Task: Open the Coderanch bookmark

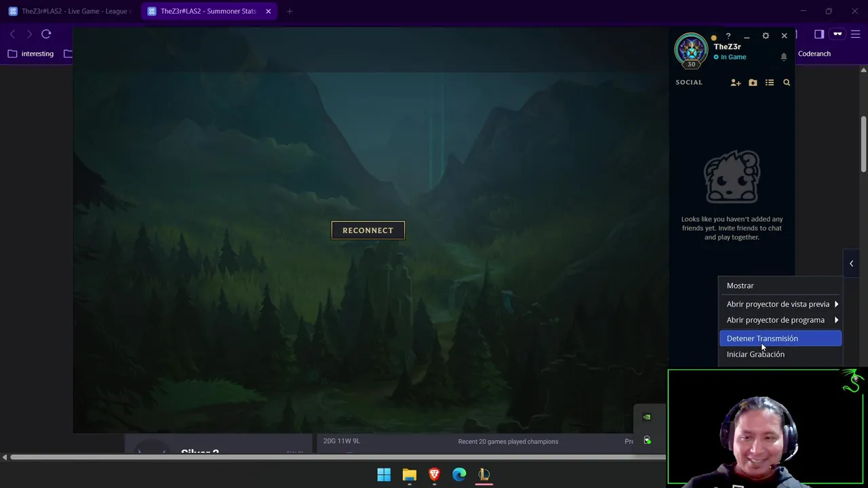Action: coord(814,54)
